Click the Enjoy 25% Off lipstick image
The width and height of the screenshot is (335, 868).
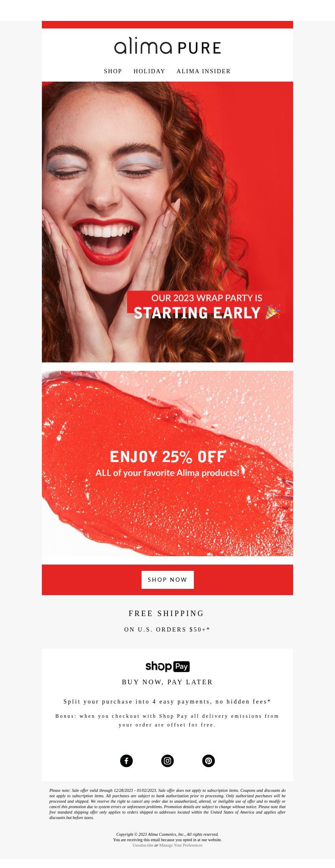coord(167,463)
